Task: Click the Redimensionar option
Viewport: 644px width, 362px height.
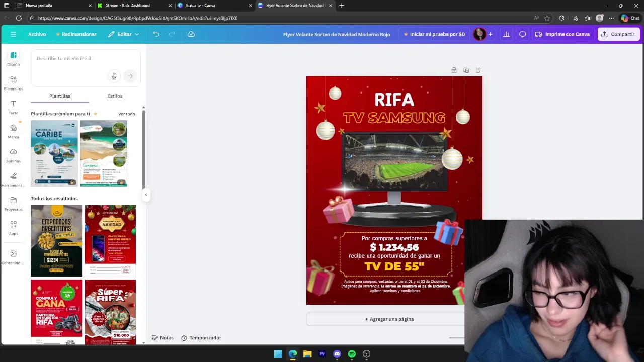Action: [x=76, y=34]
